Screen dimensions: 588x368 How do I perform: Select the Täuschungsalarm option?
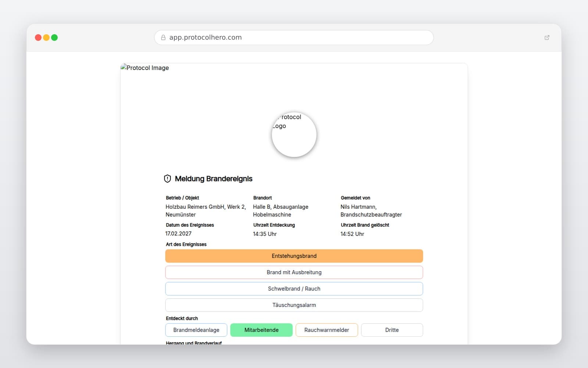294,305
